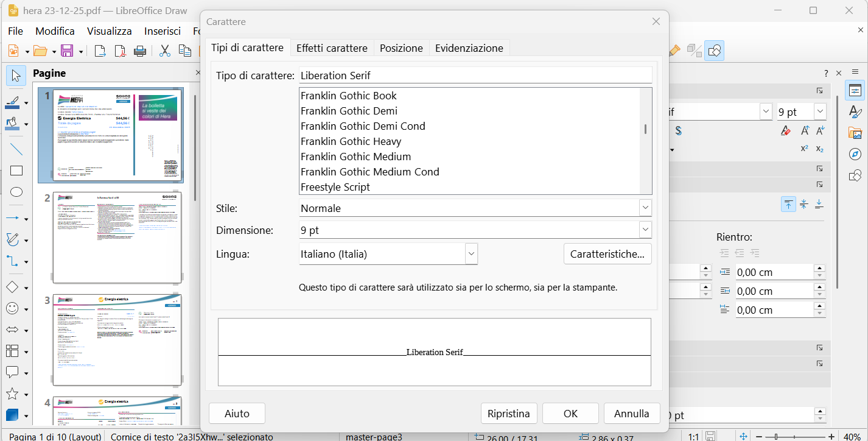Open the Navigator compass icon in the sidebar
Image resolution: width=868 pixels, height=441 pixels.
click(x=855, y=154)
